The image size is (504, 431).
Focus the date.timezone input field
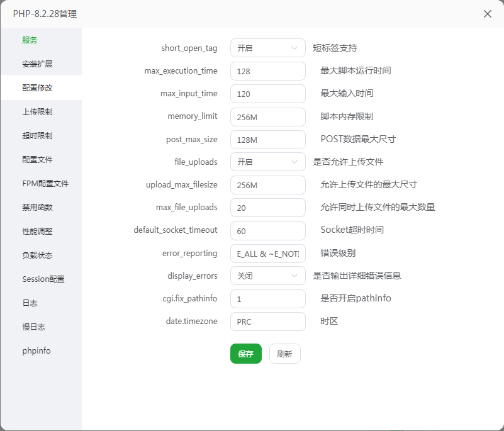pyautogui.click(x=267, y=322)
